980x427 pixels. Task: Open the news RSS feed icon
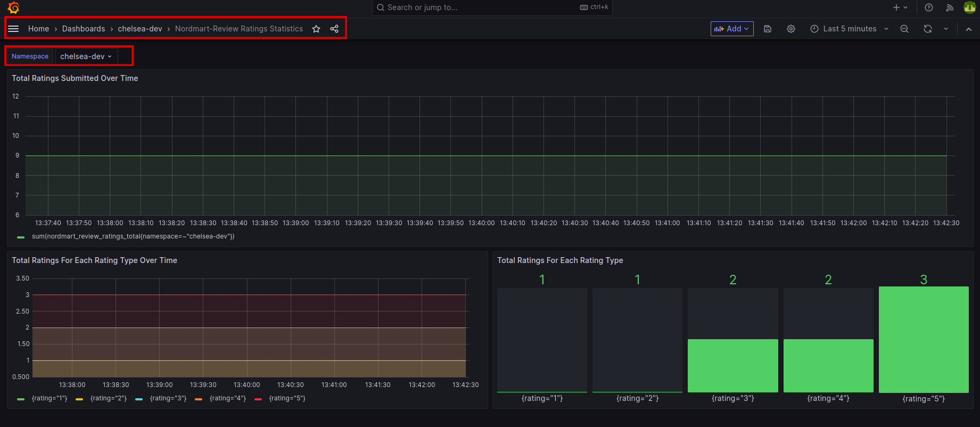pyautogui.click(x=950, y=7)
